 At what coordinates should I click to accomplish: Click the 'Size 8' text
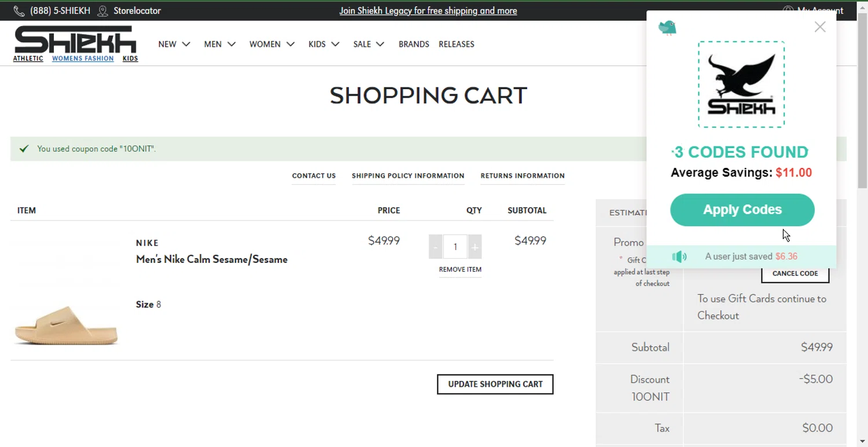148,305
